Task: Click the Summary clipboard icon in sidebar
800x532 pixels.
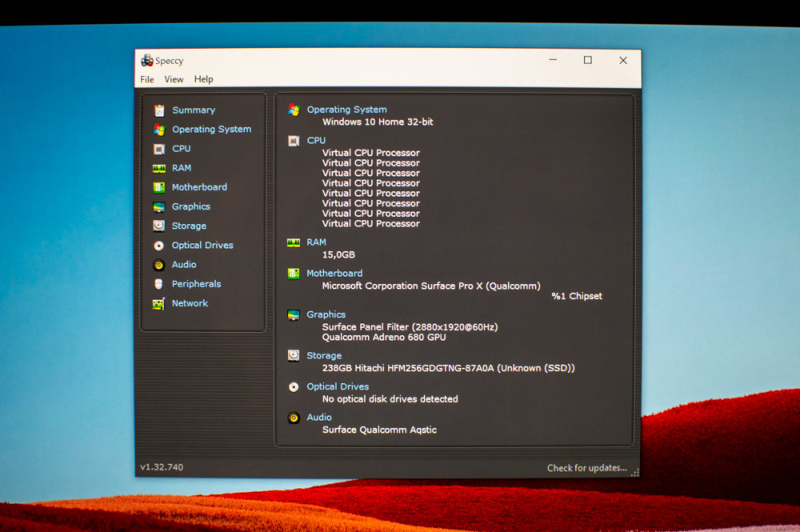Action: point(159,110)
